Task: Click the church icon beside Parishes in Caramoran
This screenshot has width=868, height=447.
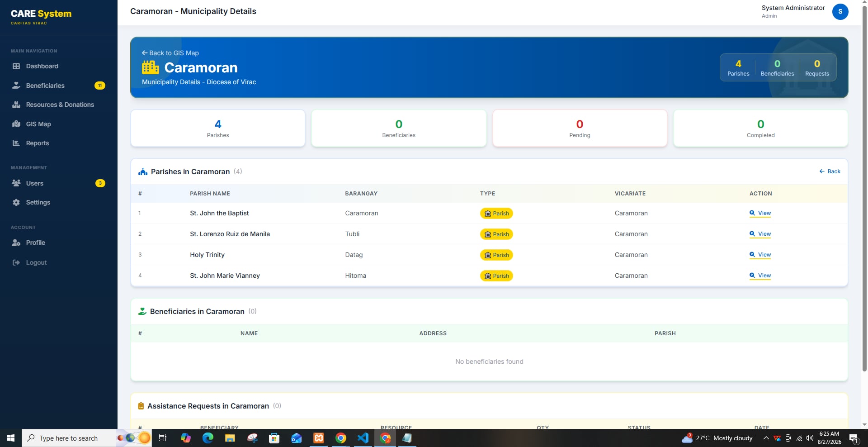Action: click(143, 172)
